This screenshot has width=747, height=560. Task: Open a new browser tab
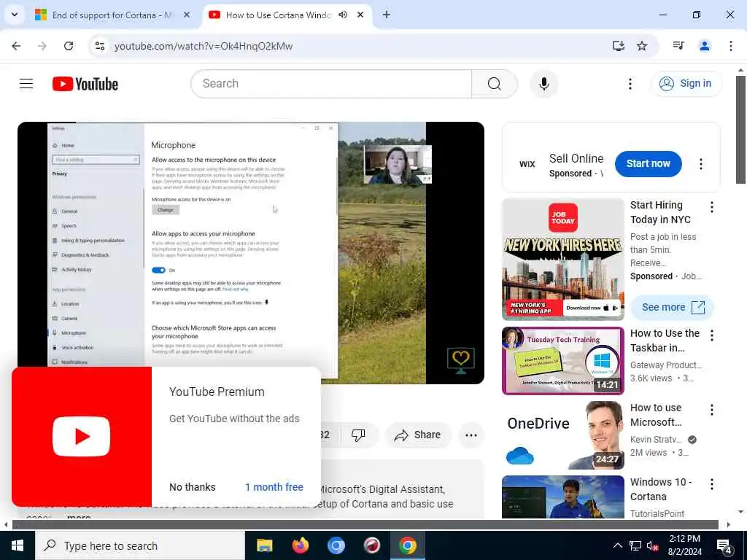387,15
